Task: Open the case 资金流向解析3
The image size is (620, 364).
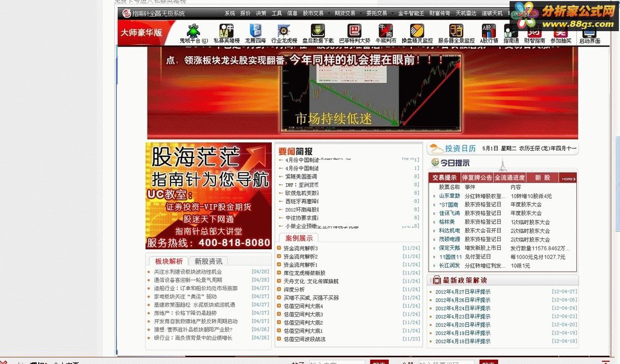Action: click(x=301, y=248)
